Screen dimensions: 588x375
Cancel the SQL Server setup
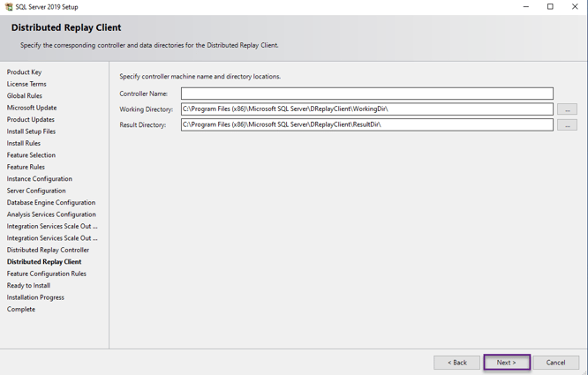coord(555,363)
